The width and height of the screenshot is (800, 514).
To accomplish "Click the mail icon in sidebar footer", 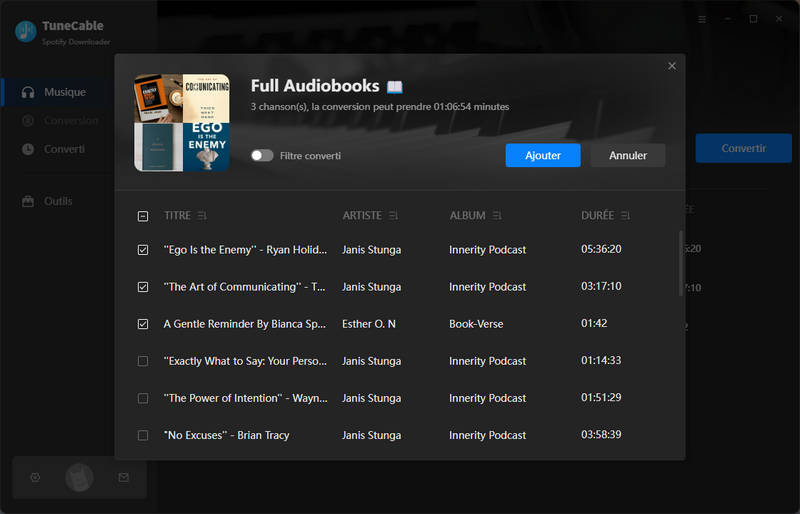I will (123, 477).
